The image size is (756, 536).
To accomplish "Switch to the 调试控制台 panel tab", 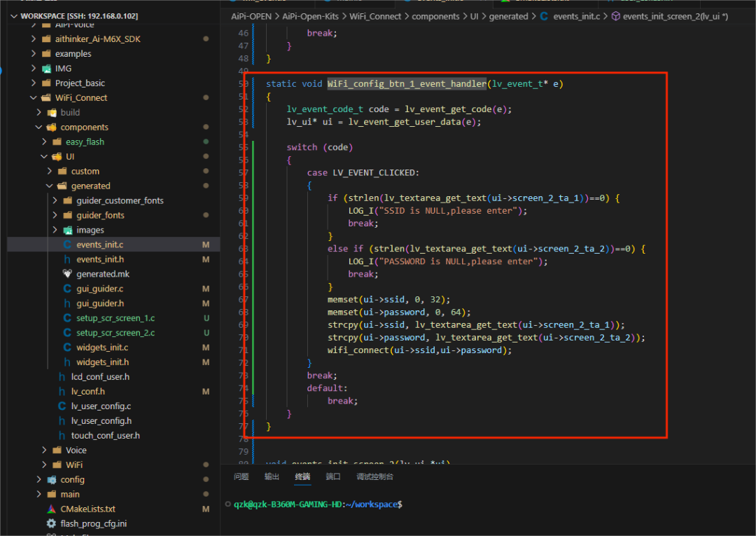I will [374, 476].
